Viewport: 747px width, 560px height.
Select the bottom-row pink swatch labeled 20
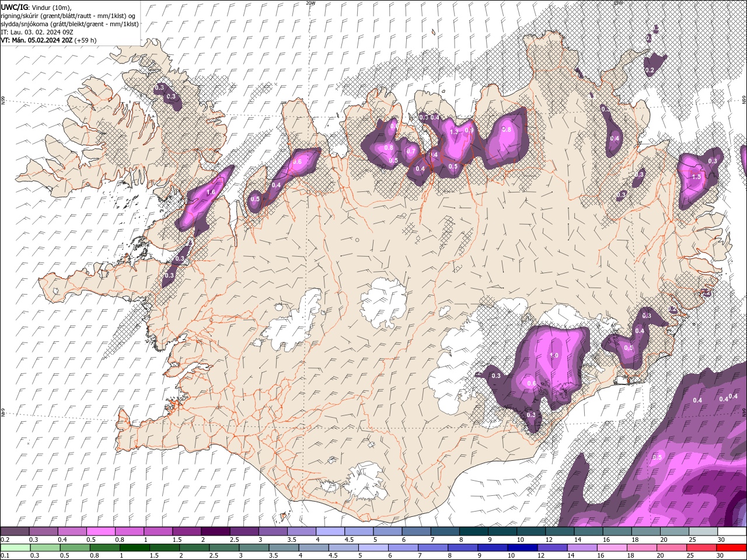(x=672, y=548)
